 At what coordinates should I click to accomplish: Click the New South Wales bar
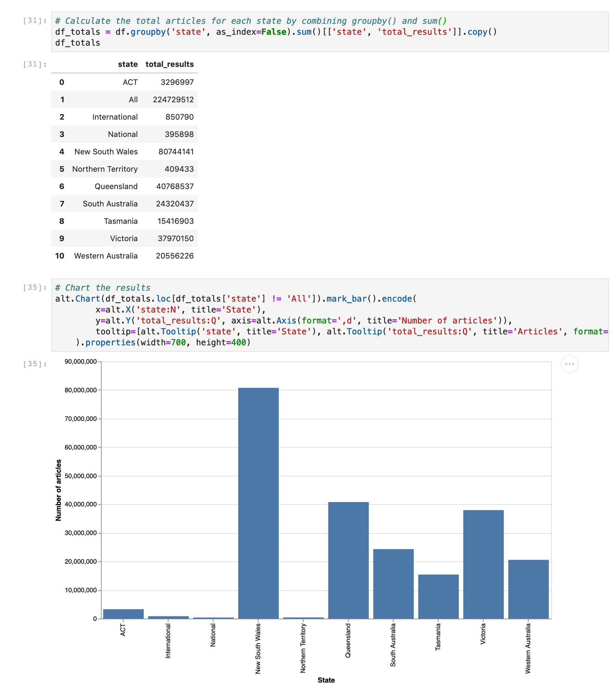258,503
